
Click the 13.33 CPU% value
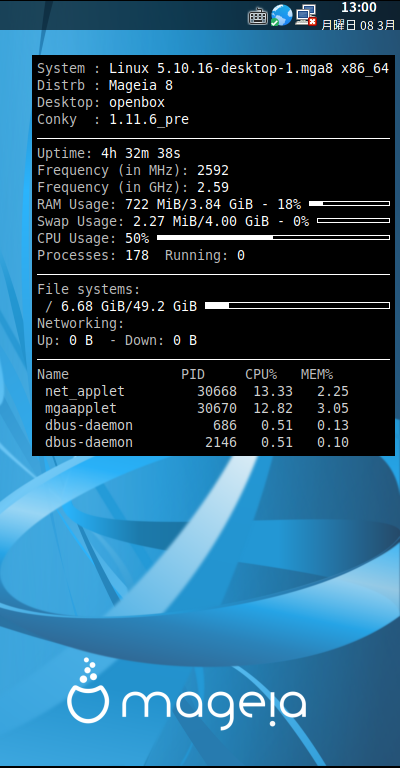[273, 391]
